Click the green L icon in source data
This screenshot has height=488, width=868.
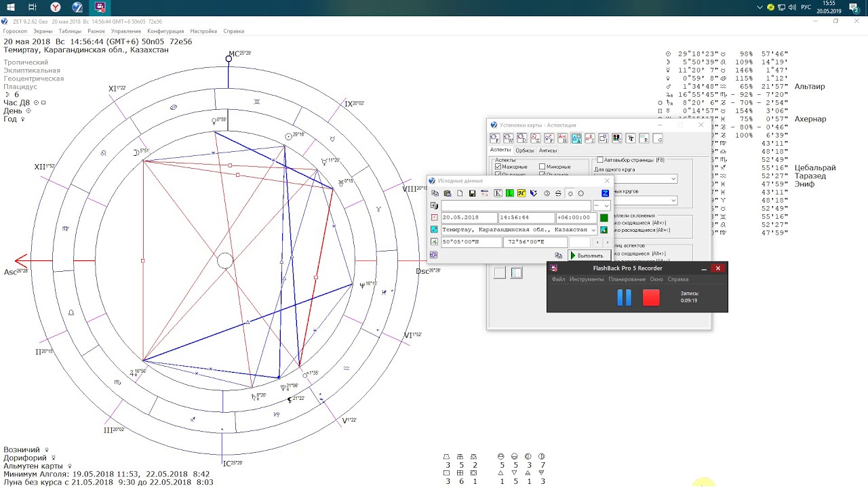pos(510,193)
